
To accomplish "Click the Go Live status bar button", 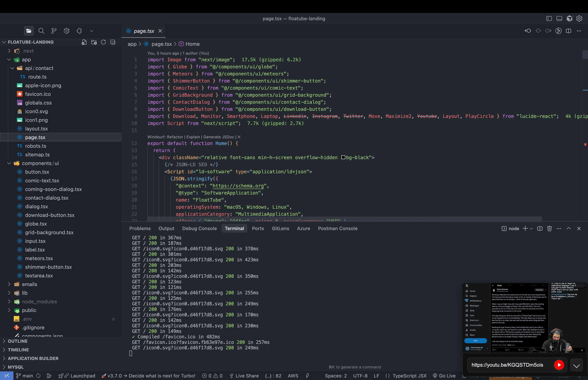I will click(x=444, y=376).
